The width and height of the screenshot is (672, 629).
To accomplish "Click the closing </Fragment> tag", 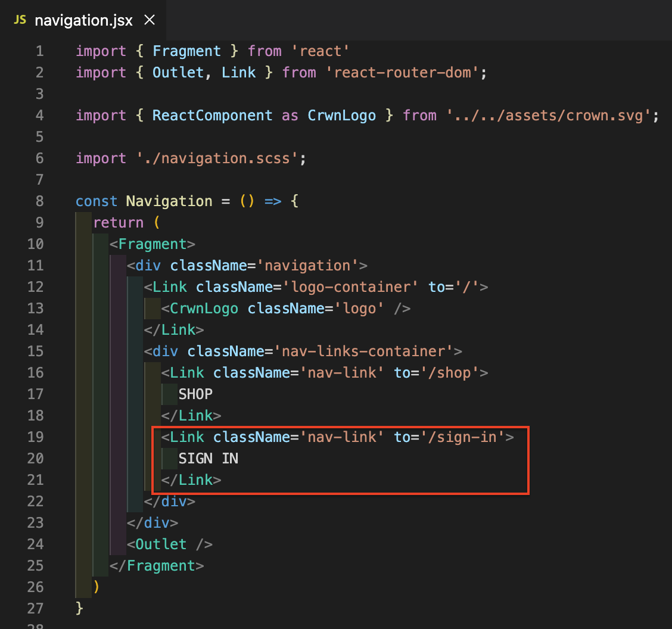I will tap(157, 565).
